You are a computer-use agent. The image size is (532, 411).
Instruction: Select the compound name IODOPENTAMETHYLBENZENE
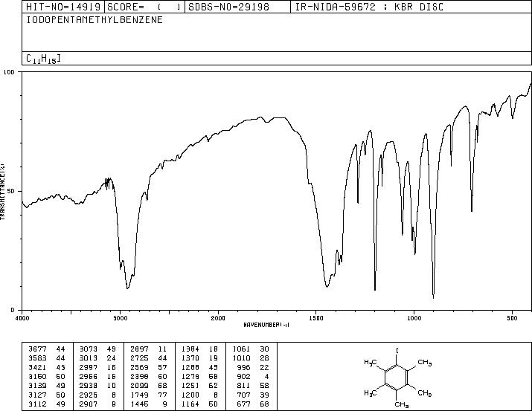pyautogui.click(x=94, y=20)
